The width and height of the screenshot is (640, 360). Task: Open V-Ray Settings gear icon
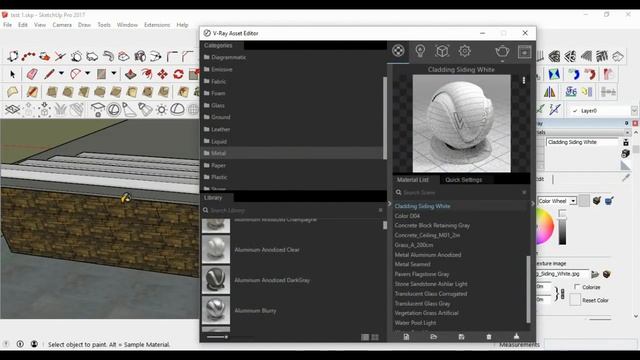coord(464,51)
